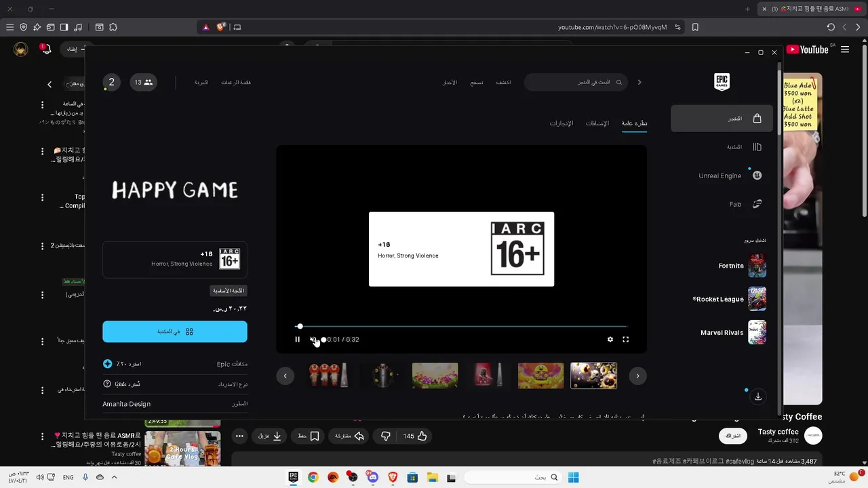
Task: Open Brave Shields lion icon
Action: point(220,27)
